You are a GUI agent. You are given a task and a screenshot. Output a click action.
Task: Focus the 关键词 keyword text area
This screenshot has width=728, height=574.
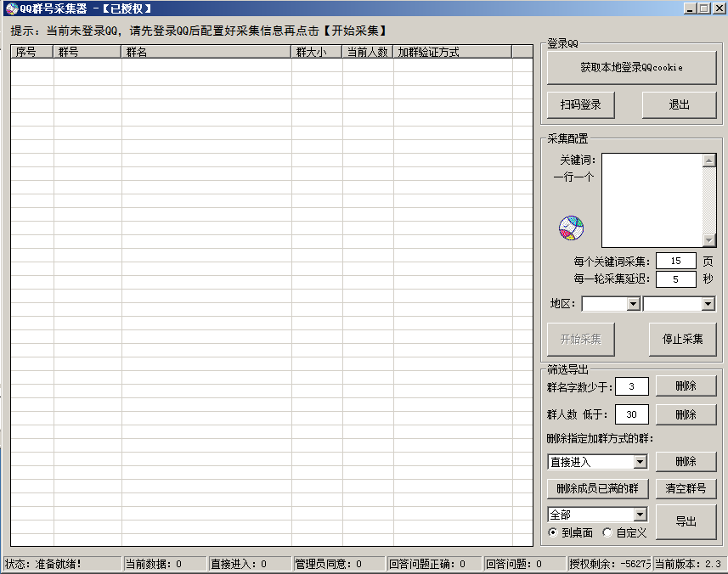[652, 200]
